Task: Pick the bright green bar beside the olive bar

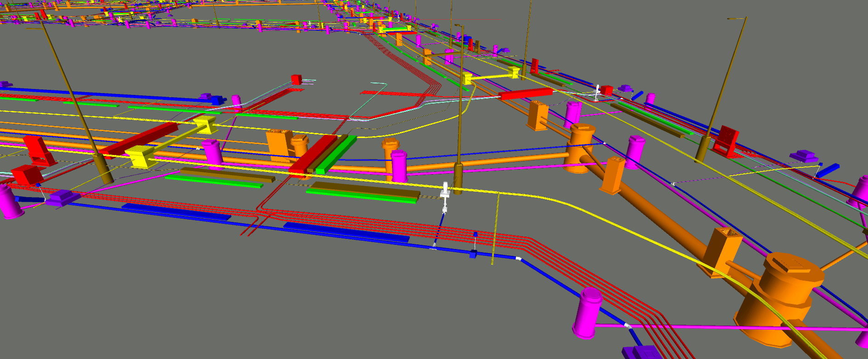Action: 336,155
